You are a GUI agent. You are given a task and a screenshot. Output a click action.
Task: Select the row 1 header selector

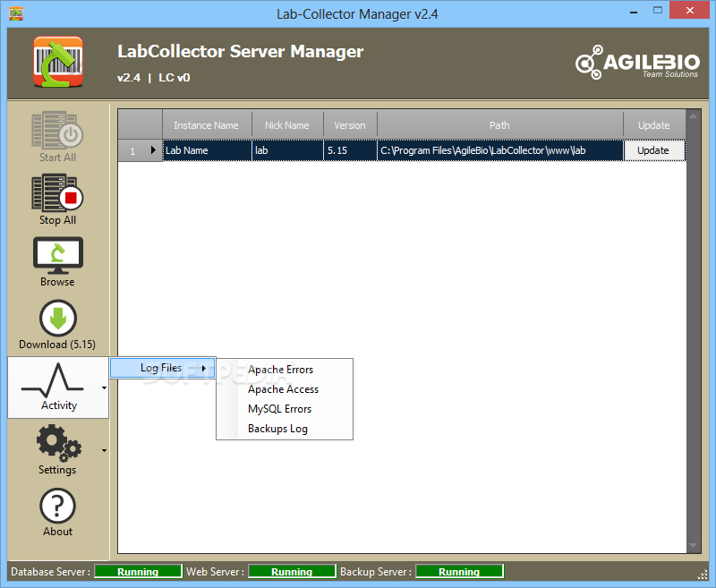tap(141, 150)
